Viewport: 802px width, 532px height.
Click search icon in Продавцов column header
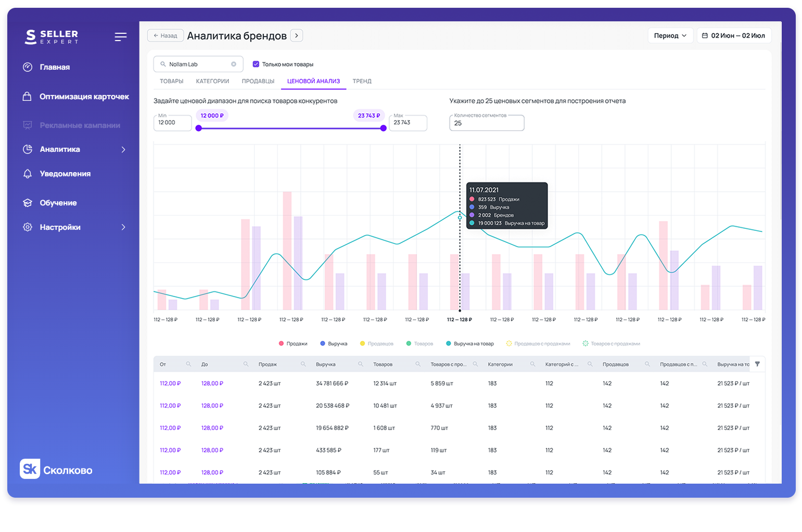647,364
